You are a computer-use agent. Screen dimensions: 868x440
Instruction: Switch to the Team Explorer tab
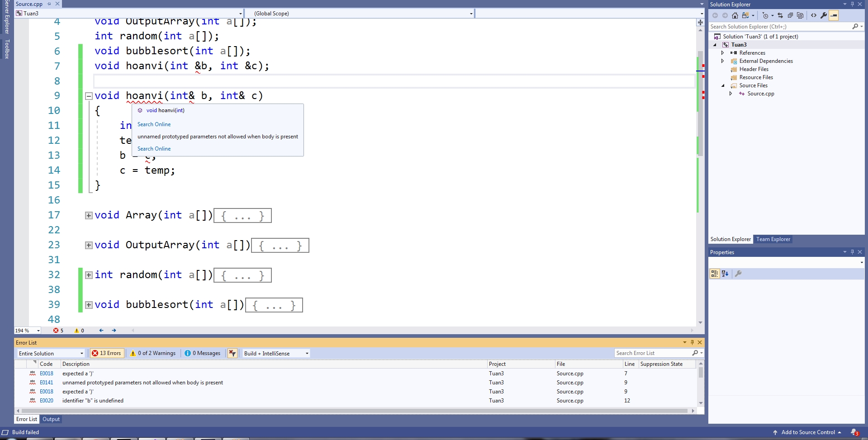(x=773, y=239)
